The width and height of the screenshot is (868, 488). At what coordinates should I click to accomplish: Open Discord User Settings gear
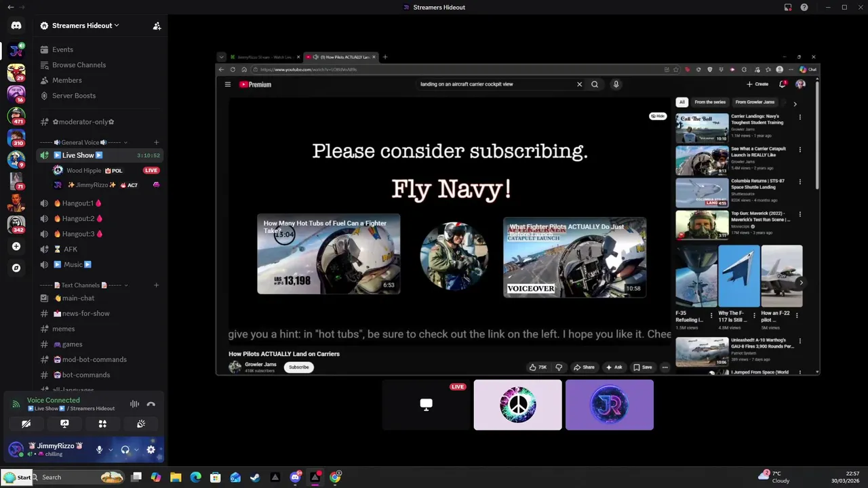click(x=151, y=449)
